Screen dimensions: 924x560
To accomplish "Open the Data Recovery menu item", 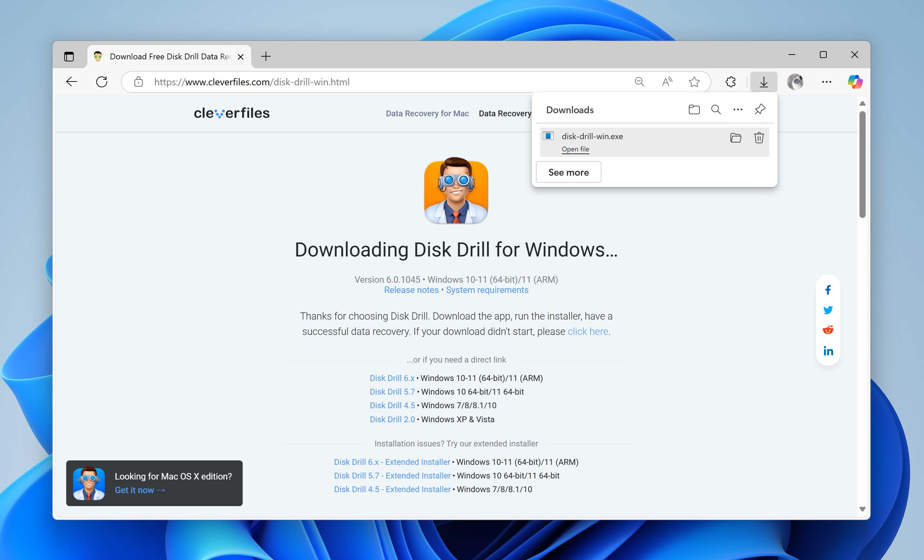I will [x=505, y=114].
